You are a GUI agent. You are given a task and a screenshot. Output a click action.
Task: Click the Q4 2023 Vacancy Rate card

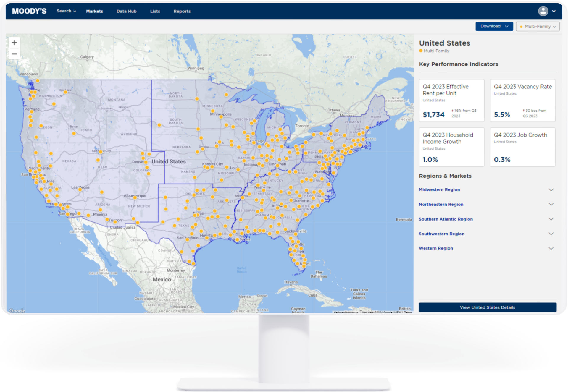pyautogui.click(x=523, y=101)
